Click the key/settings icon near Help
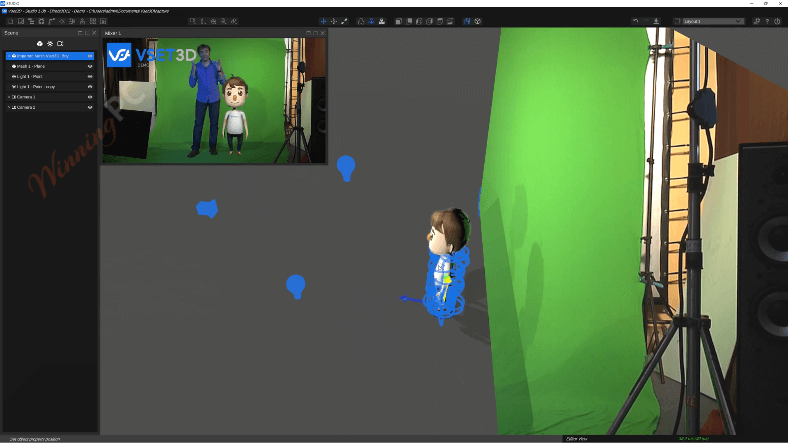The image size is (788, 443). pyautogui.click(x=757, y=21)
